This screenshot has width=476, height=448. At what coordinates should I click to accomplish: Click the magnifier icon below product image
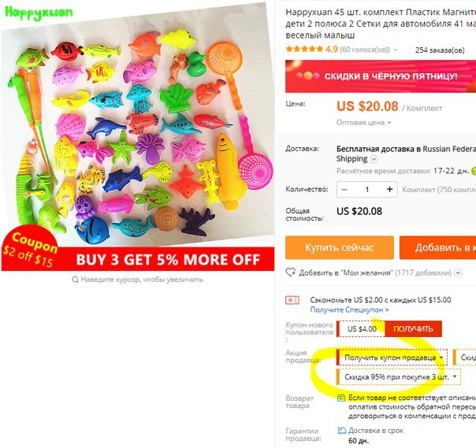[75, 280]
